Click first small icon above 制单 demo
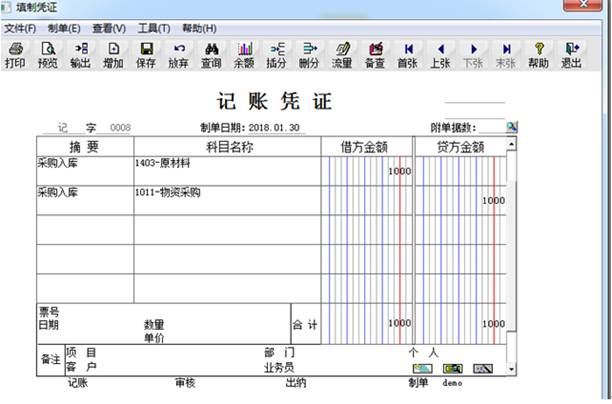 pyautogui.click(x=422, y=368)
